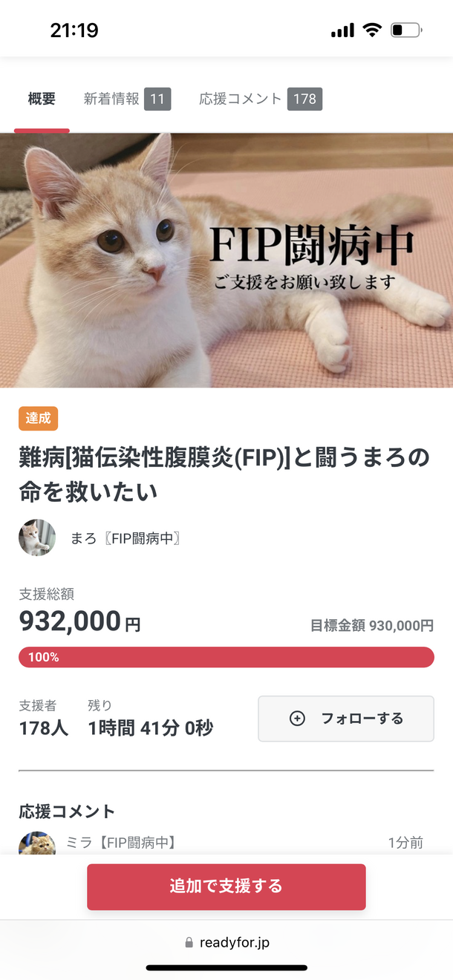Open まろ project owner avatar

coord(37,538)
